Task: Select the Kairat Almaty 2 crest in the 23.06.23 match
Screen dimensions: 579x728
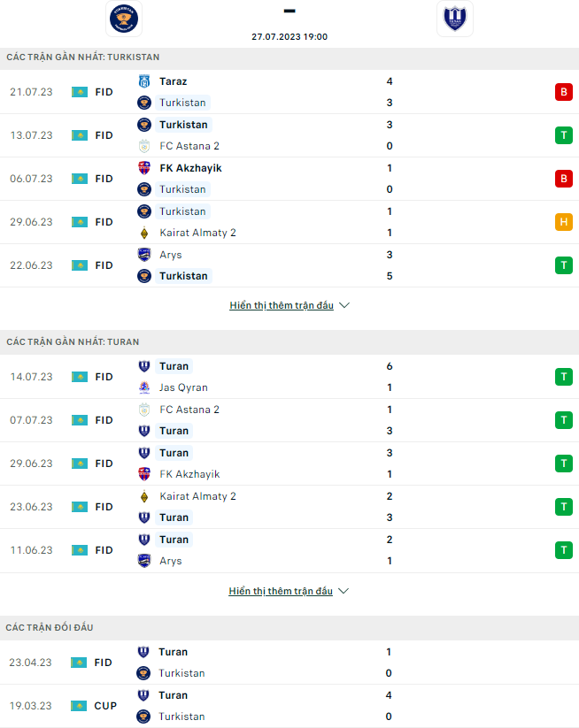Action: 144,496
